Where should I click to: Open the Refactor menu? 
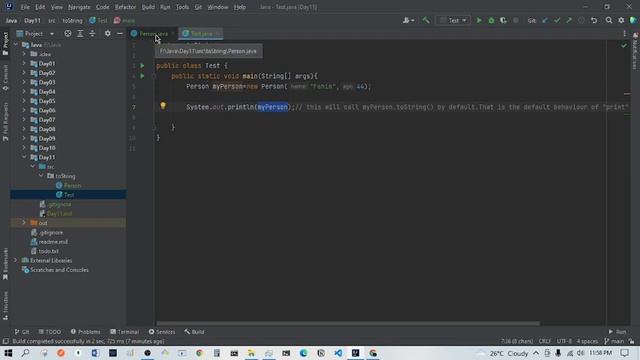pos(125,7)
